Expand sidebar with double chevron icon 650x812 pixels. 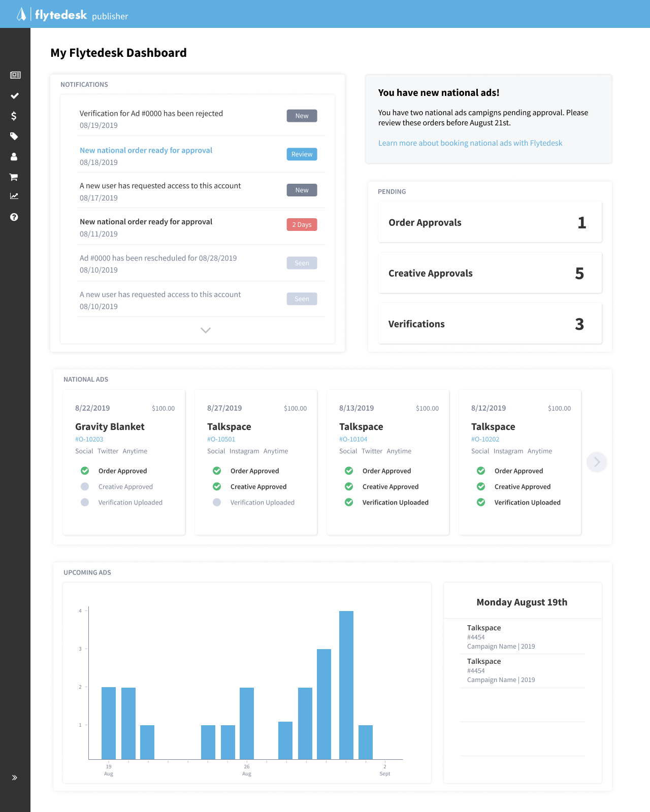point(15,777)
